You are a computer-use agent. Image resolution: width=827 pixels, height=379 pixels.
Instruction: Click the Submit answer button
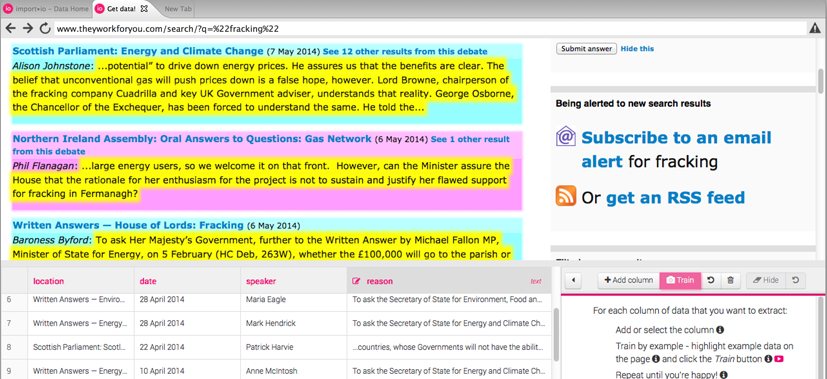coord(586,48)
